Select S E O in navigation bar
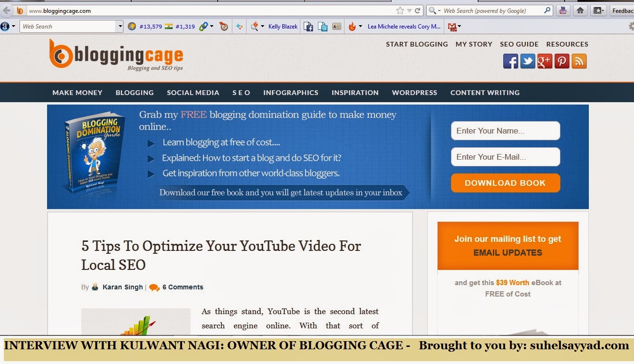The height and width of the screenshot is (364, 634). tap(241, 93)
